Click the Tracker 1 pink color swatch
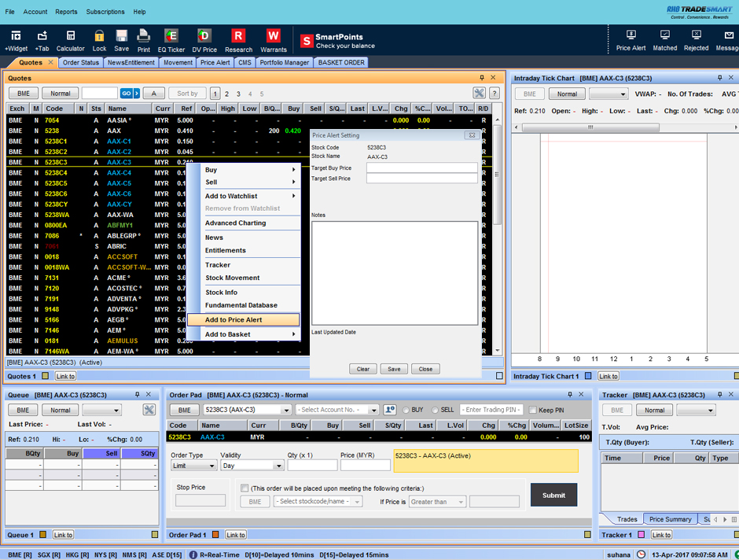Image resolution: width=739 pixels, height=560 pixels. tap(641, 535)
